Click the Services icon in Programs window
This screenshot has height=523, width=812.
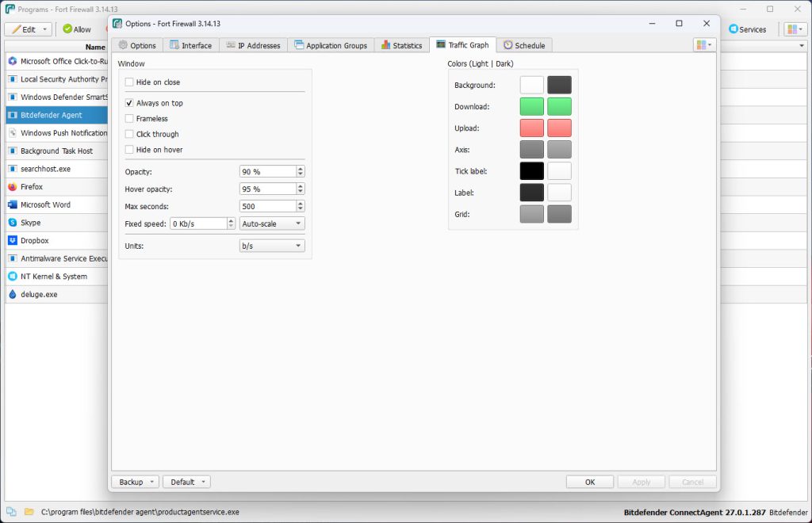click(x=733, y=29)
